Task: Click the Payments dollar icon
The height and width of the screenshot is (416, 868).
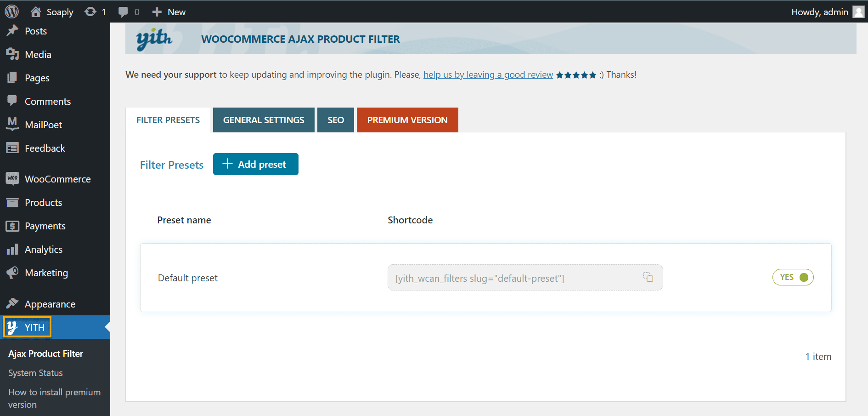Action: click(12, 226)
